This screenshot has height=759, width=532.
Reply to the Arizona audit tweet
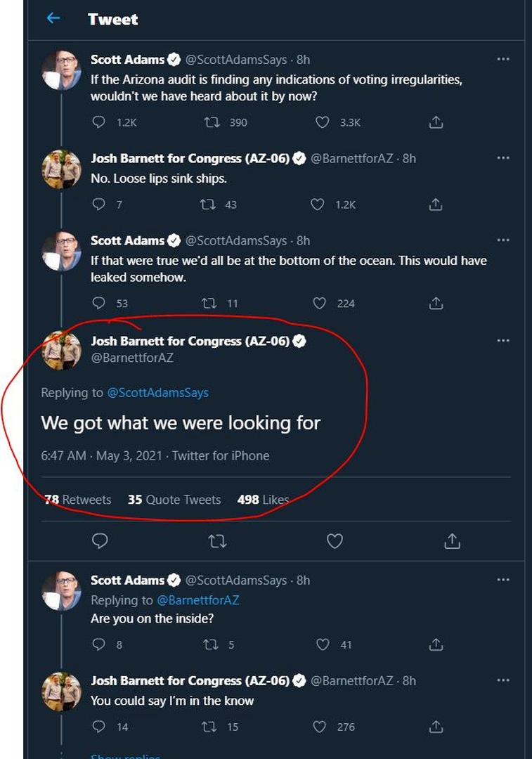99,122
